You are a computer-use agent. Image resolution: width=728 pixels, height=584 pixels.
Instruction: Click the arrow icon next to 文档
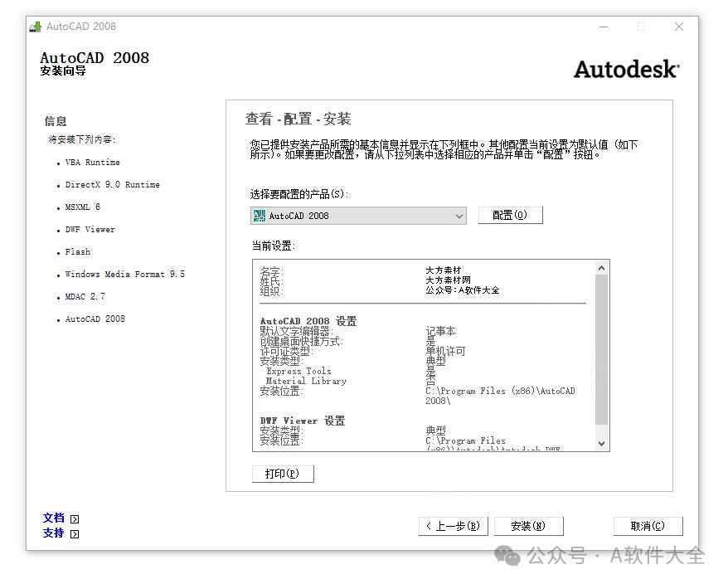75,519
